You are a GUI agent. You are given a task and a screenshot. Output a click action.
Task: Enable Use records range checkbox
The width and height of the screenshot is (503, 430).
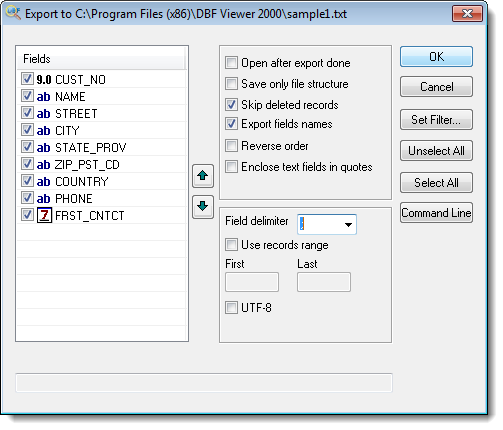[x=231, y=245]
